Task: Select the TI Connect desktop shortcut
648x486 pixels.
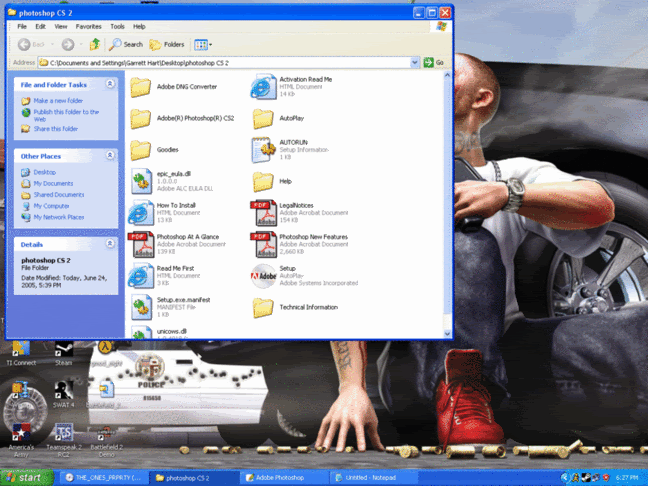Action: [x=21, y=354]
